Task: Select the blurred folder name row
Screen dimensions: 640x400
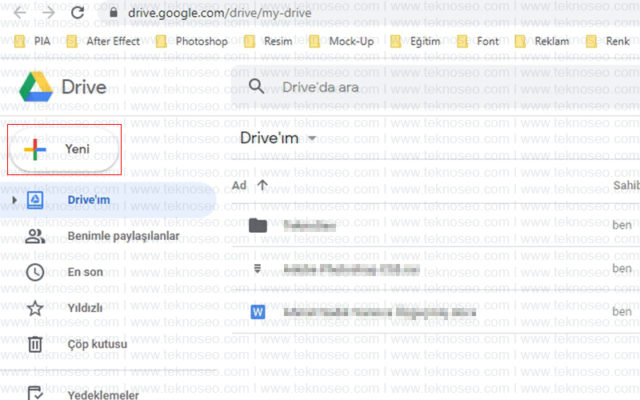Action: (310, 225)
